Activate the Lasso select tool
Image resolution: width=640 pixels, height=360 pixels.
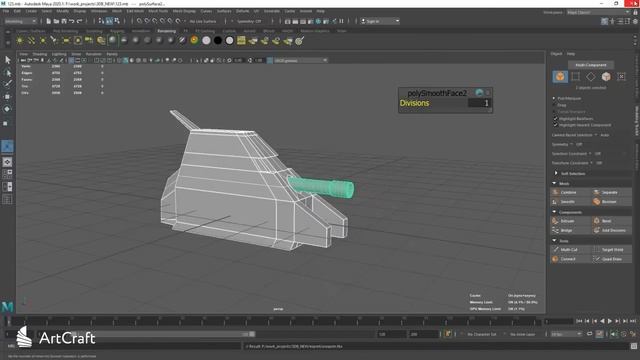[7, 73]
